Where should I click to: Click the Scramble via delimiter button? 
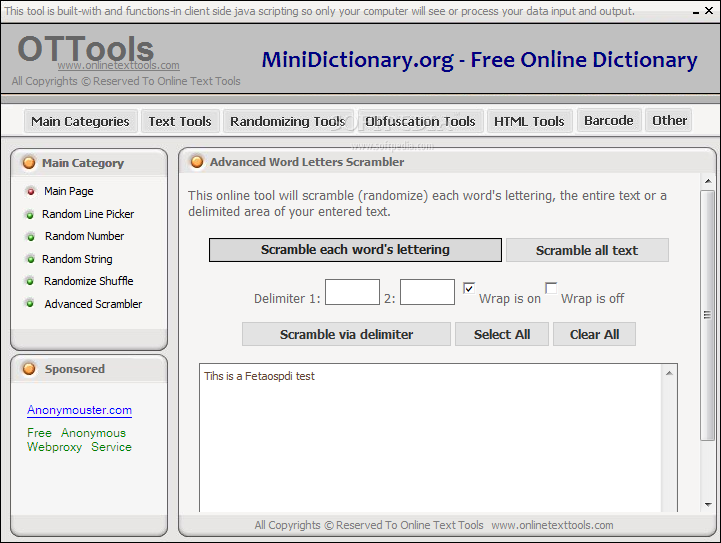tap(346, 334)
